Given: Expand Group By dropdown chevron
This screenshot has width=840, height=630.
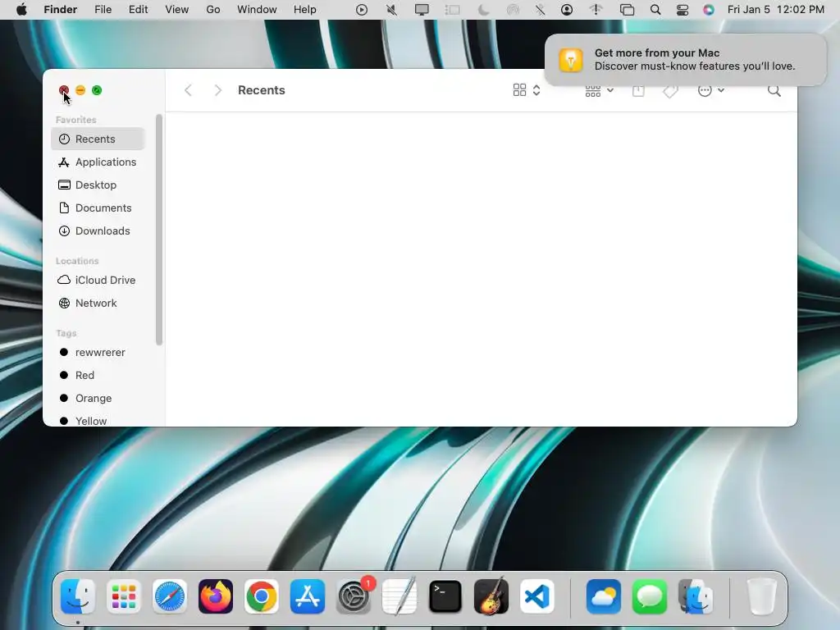Looking at the screenshot, I should (609, 90).
